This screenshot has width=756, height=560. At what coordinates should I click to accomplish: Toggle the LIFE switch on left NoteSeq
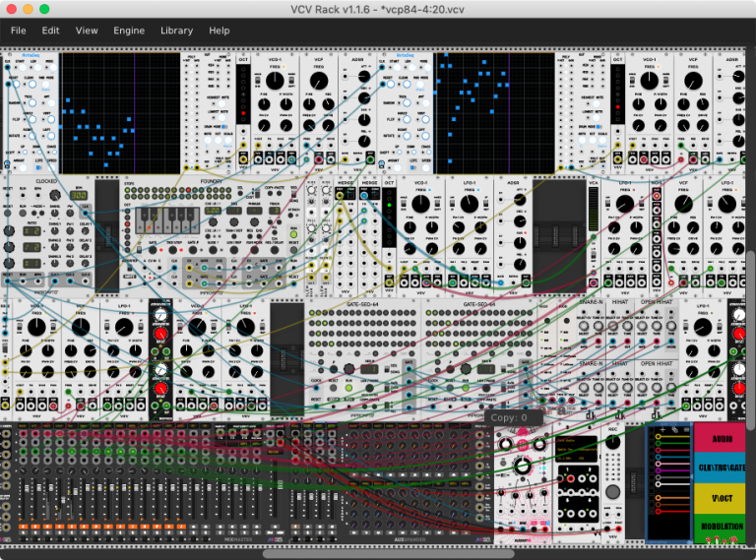pos(38,166)
